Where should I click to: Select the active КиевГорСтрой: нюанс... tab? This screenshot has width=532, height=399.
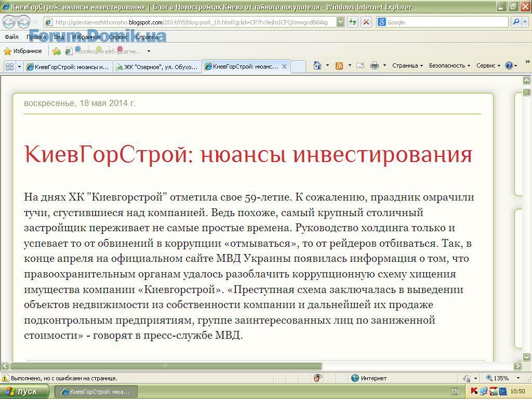pos(242,66)
